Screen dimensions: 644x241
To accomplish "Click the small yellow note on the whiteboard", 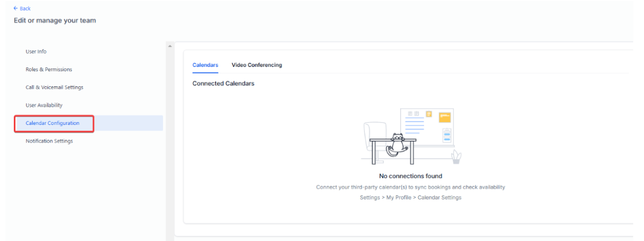I will pyautogui.click(x=429, y=113).
